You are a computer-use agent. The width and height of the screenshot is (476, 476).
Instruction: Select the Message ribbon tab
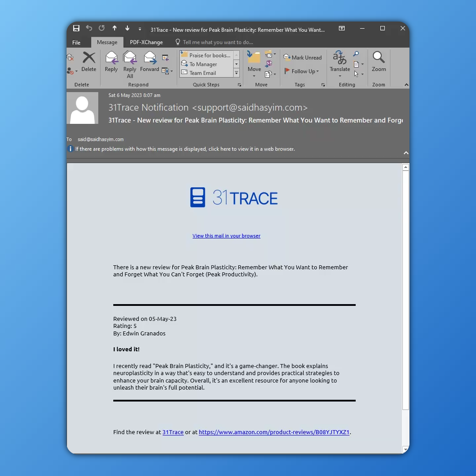[107, 42]
